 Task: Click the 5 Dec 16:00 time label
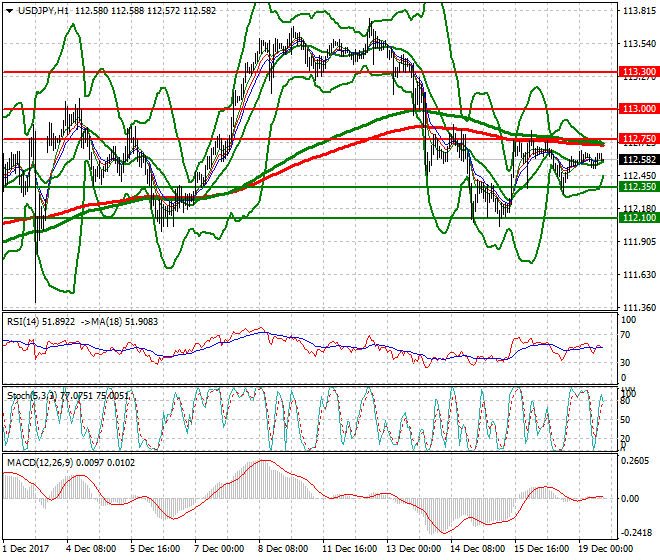click(156, 549)
